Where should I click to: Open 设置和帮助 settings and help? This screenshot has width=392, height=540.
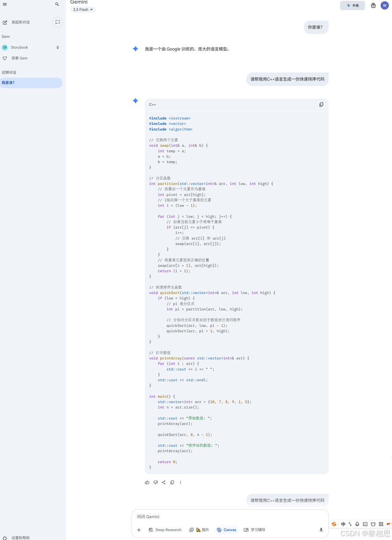tap(16, 537)
